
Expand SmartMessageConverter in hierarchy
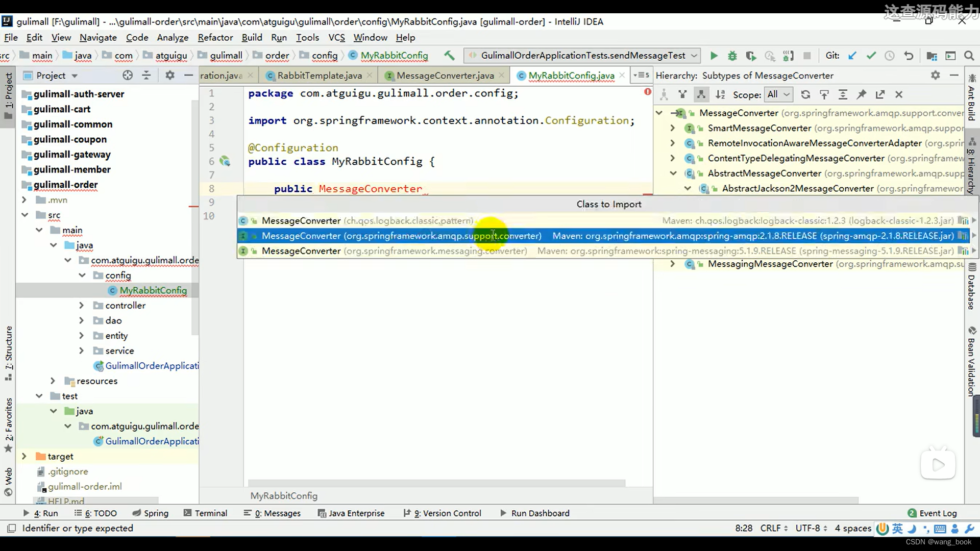pyautogui.click(x=673, y=128)
